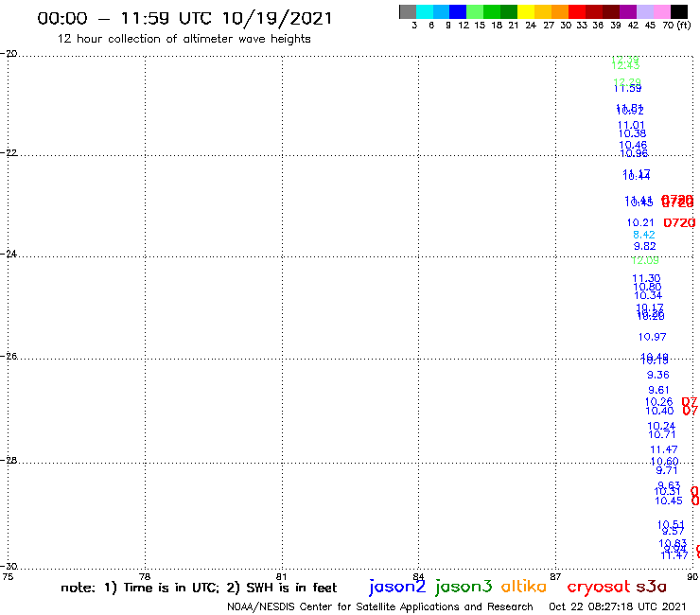Click the latitude axis label -26
The width and height of the screenshot is (700, 615).
(x=9, y=356)
